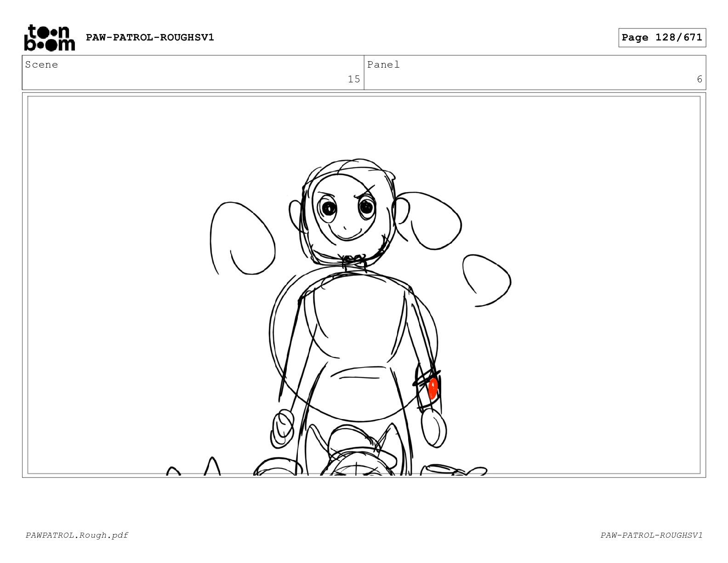
Task: Click the Toon Boom logo
Action: click(x=49, y=38)
